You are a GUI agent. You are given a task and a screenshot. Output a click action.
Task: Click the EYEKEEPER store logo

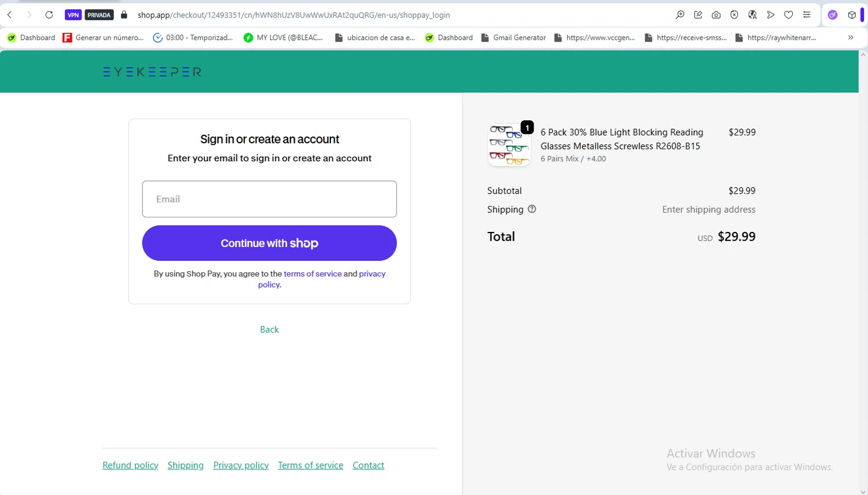pyautogui.click(x=152, y=72)
